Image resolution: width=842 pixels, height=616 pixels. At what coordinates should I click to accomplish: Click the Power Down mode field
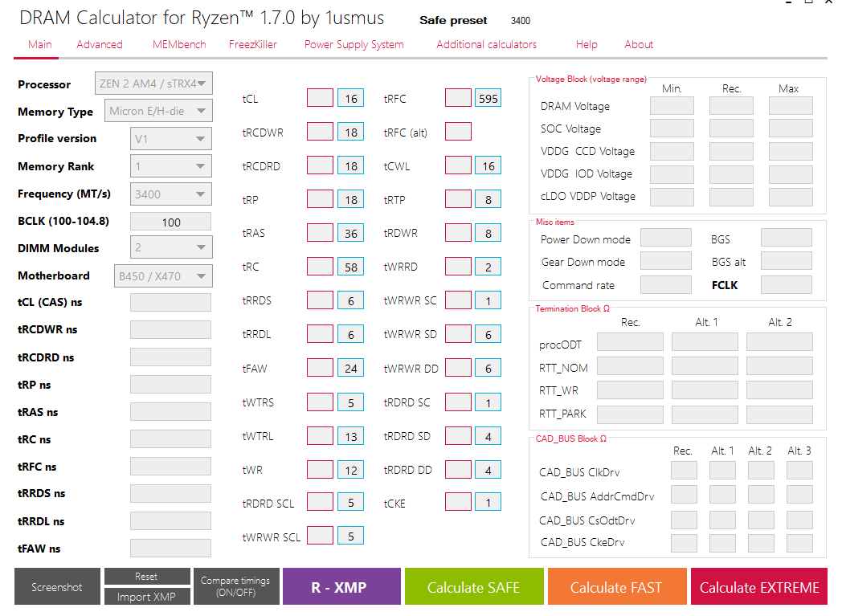666,237
